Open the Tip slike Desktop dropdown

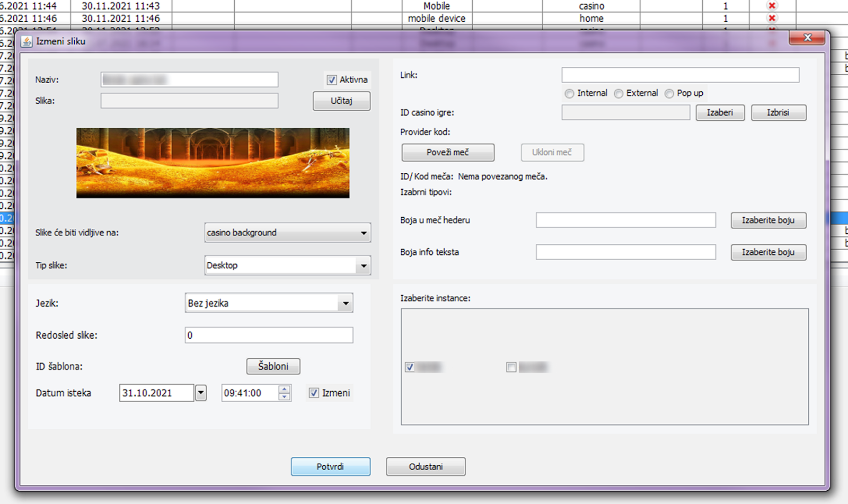click(x=288, y=266)
